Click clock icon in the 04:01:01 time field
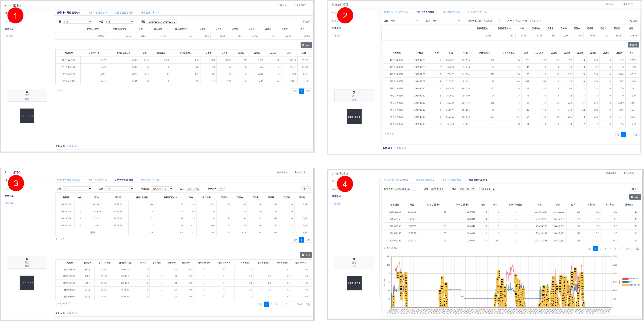 coord(473,189)
